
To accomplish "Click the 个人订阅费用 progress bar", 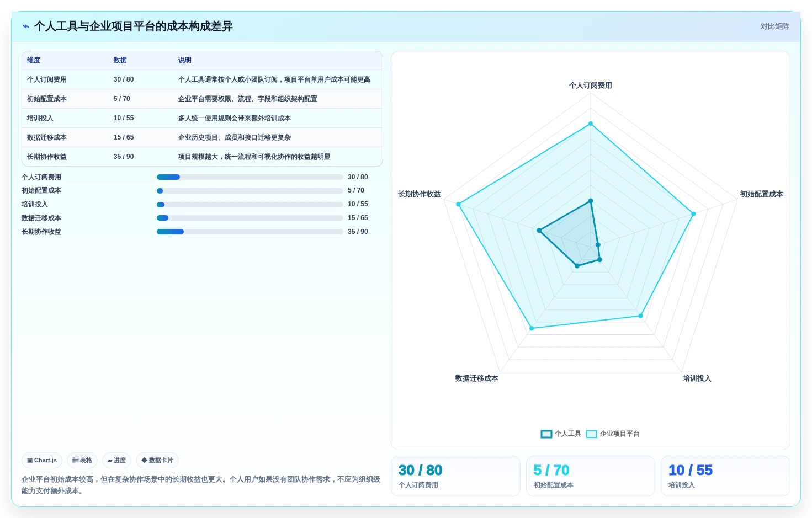I will pos(250,177).
